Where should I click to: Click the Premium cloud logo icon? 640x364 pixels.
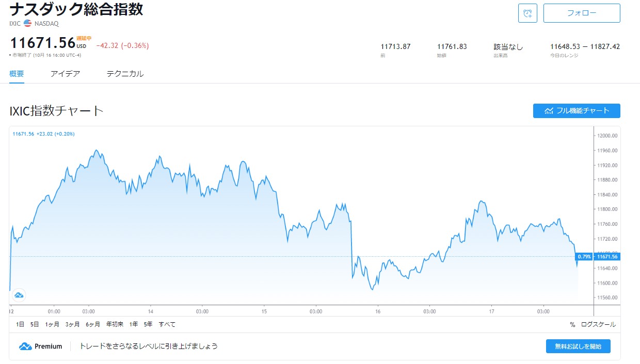25,346
